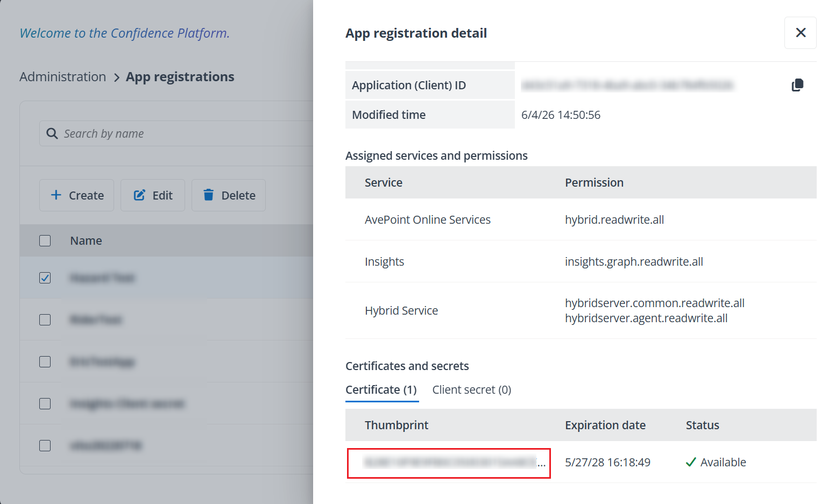Click the Expiration date column header
835x504 pixels.
[x=605, y=425]
